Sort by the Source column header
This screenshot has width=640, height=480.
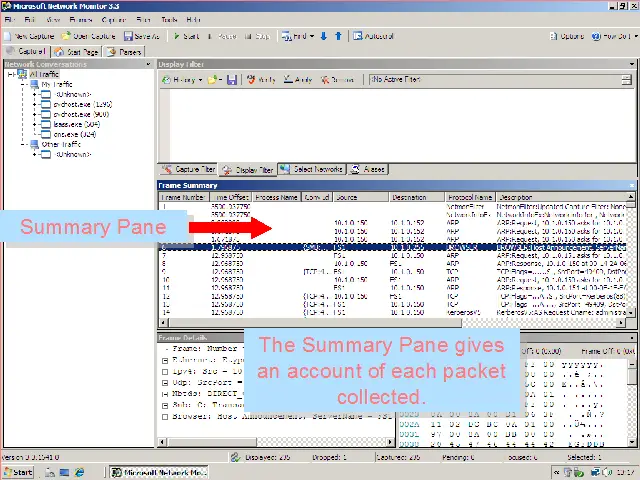361,197
